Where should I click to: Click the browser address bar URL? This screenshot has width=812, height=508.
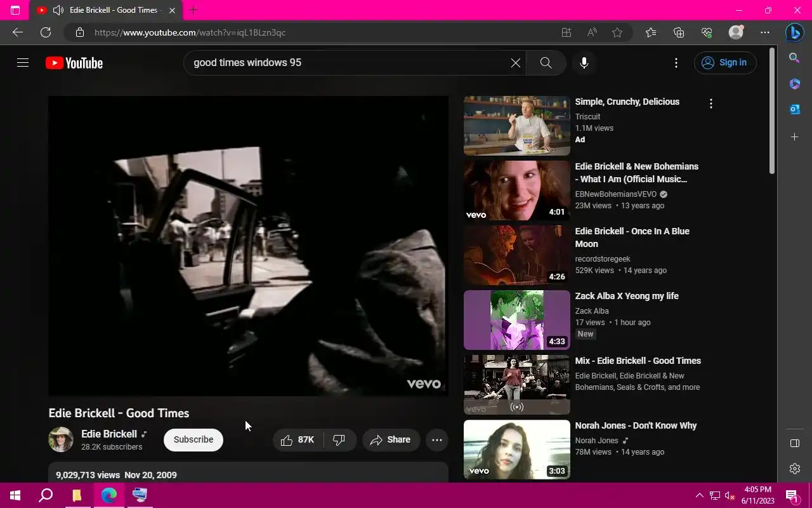coord(190,32)
